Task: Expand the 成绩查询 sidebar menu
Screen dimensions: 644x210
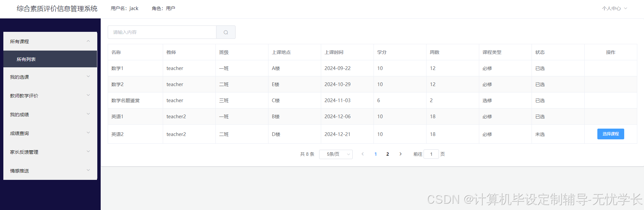Action: 50,133
